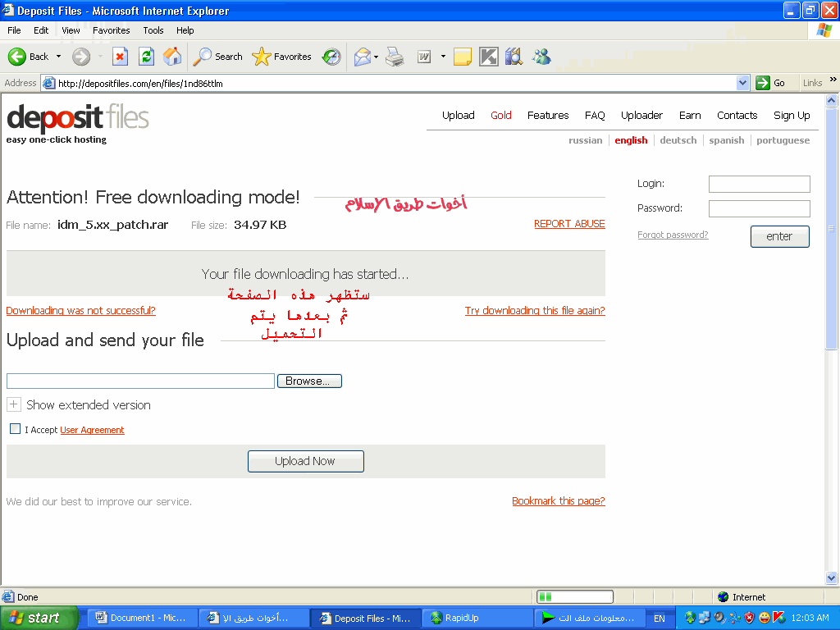Viewport: 840px width, 630px height.
Task: Expand Show extended version plus box
Action: click(14, 404)
